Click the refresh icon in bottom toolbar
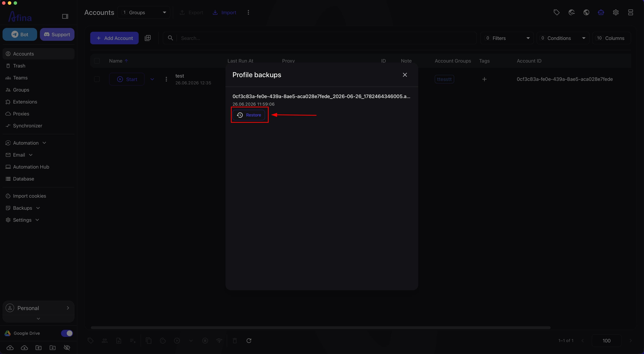The height and width of the screenshot is (354, 644). click(249, 340)
